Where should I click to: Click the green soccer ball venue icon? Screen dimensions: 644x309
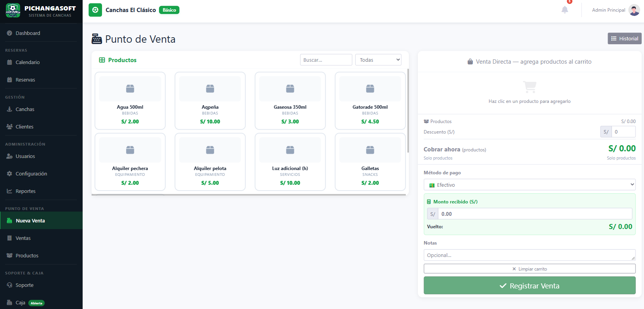(x=95, y=10)
